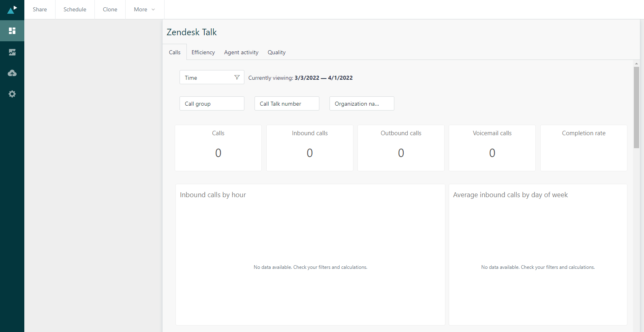Click the Inbound calls metric card

pyautogui.click(x=310, y=148)
